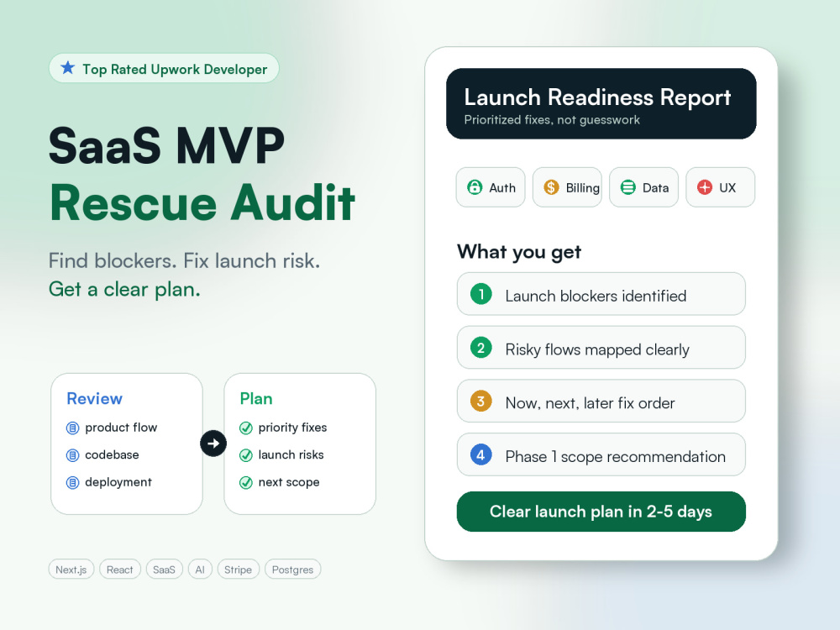The height and width of the screenshot is (630, 840).
Task: Click the Review card heading
Action: click(94, 398)
